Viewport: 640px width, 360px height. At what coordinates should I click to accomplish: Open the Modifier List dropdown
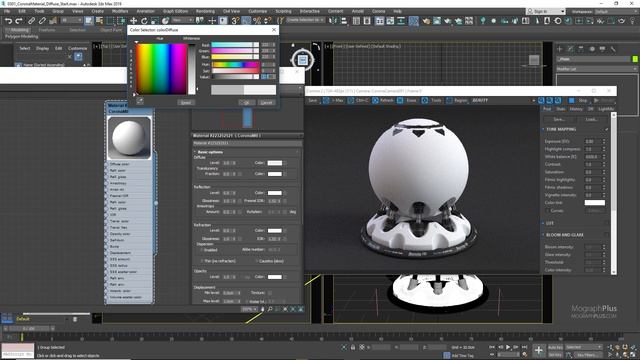click(x=596, y=69)
